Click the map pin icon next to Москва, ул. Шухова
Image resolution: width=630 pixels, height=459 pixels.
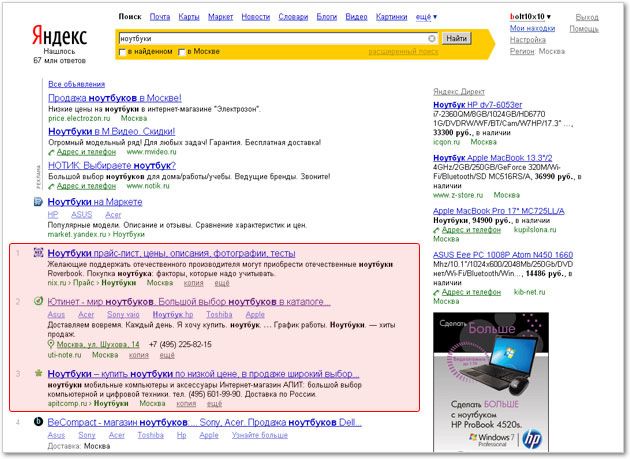[x=51, y=344]
